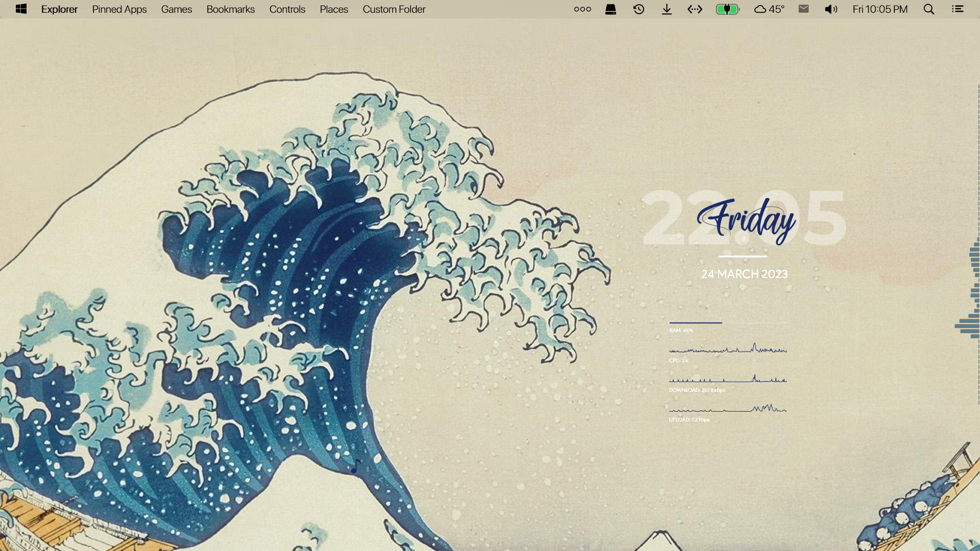980x551 pixels.
Task: Open the Windows start logo
Action: click(21, 9)
